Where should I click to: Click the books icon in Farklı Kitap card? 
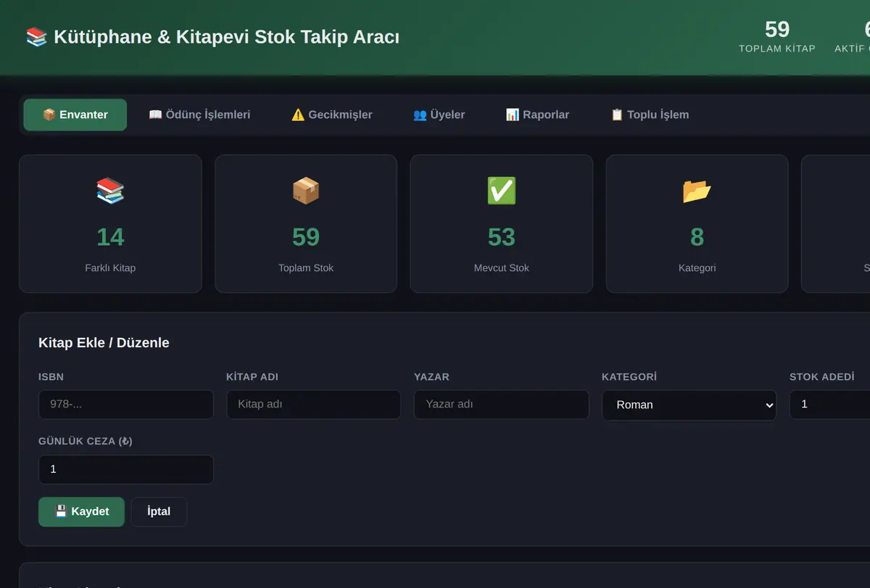pos(110,191)
